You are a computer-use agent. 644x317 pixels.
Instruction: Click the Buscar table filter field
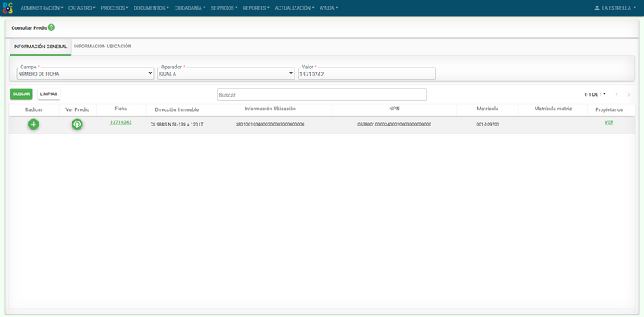tap(322, 94)
